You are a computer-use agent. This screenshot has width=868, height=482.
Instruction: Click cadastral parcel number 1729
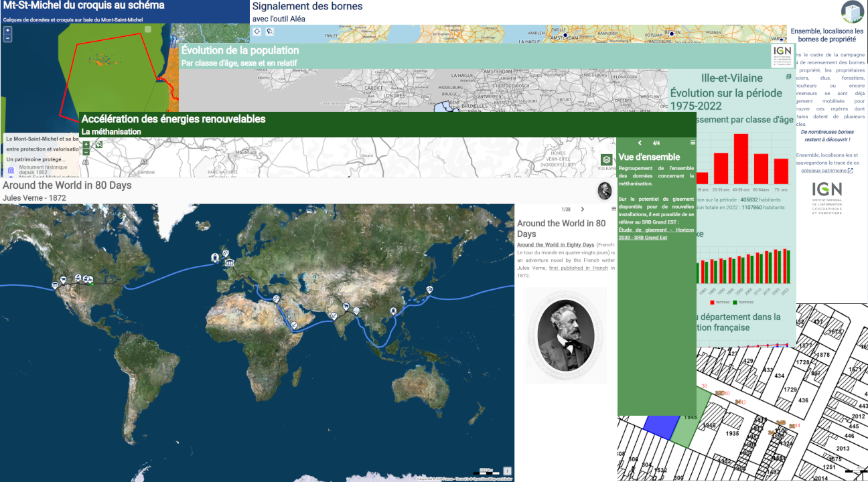[x=790, y=390]
